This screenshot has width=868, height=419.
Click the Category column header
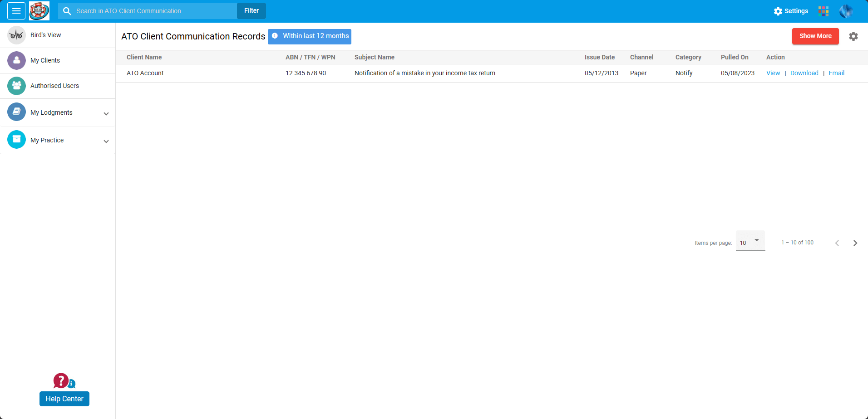[688, 57]
